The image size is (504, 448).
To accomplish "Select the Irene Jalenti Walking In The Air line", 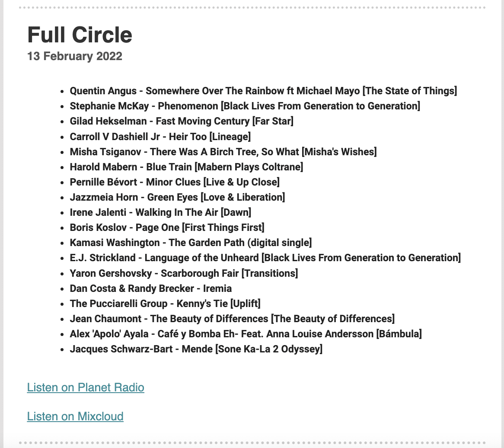I will 160,212.
